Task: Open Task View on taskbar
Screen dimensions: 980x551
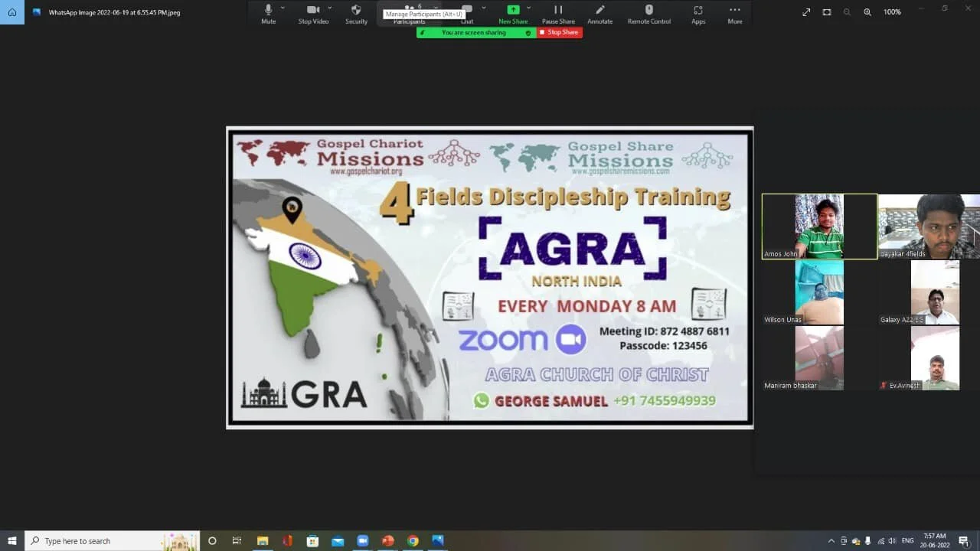Action: 237,540
